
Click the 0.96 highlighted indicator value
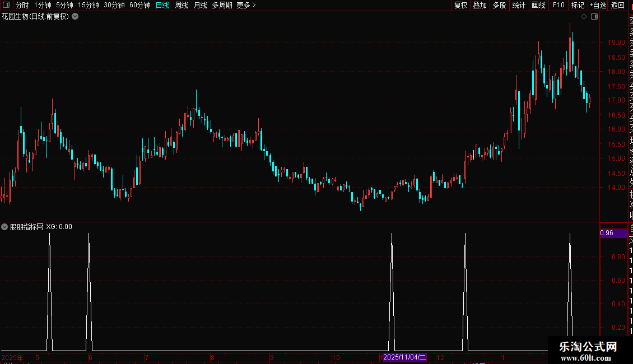(613, 233)
